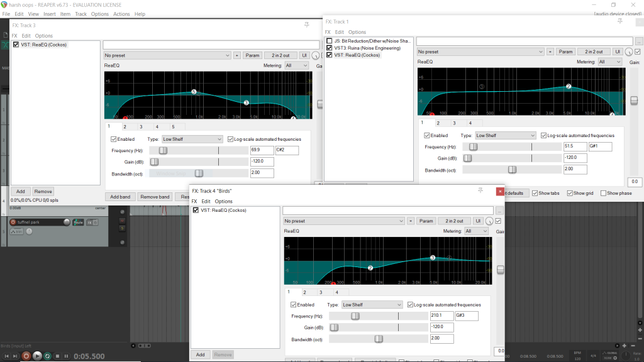Click Add button in FX: Track 4 window
This screenshot has width=644, height=362.
pos(201,354)
